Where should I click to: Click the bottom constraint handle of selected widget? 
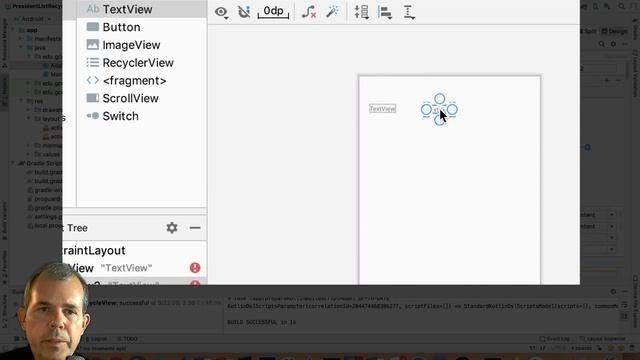[439, 120]
